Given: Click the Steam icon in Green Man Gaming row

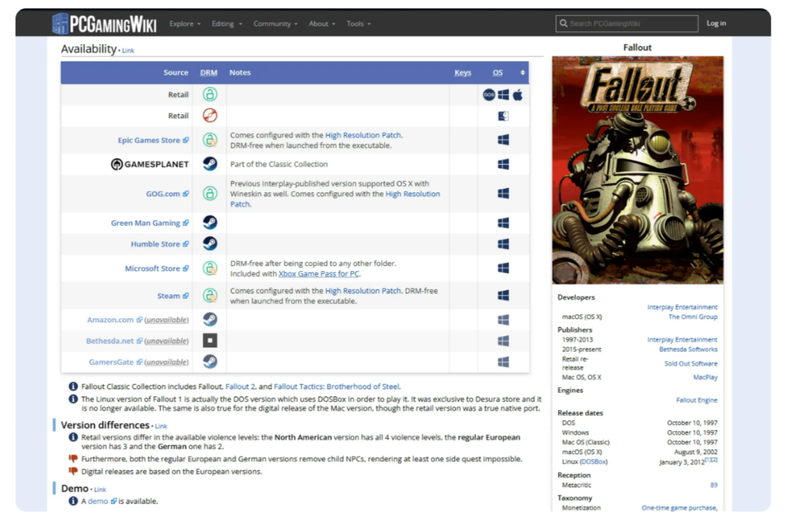Looking at the screenshot, I should click(210, 223).
